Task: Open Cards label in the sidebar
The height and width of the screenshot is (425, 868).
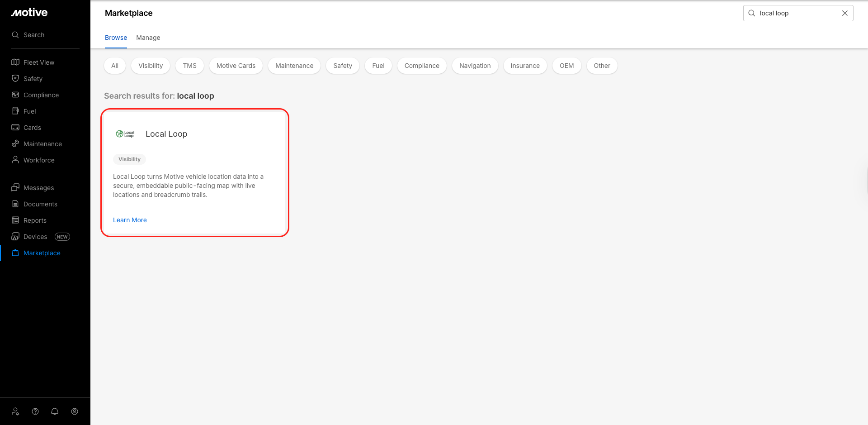Action: [32, 128]
